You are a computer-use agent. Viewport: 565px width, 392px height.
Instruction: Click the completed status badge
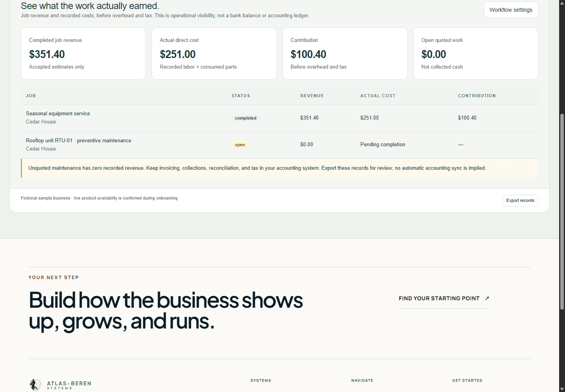point(245,118)
